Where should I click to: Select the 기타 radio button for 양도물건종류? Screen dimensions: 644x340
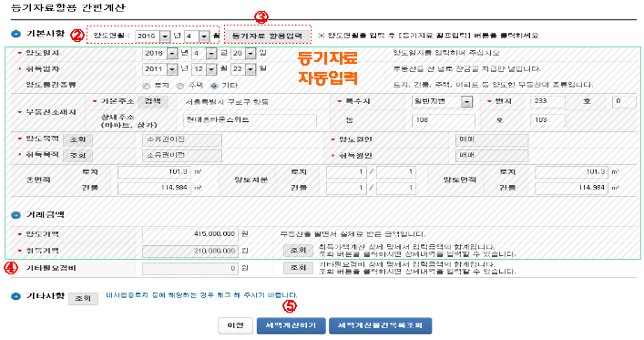pos(213,86)
